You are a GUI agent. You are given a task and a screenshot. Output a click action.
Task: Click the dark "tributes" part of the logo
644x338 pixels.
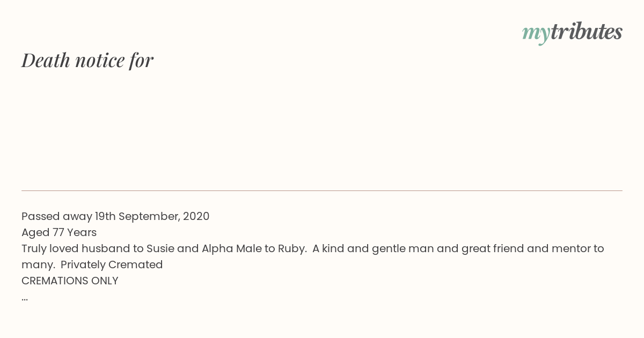587,31
